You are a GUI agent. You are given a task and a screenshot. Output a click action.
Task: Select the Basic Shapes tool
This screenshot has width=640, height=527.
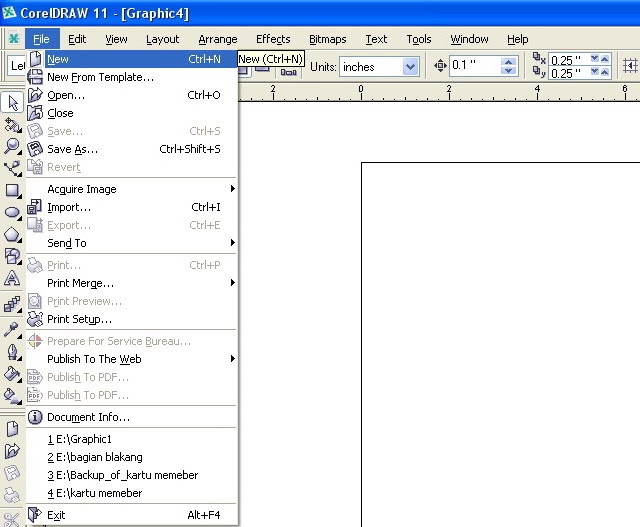[x=13, y=256]
